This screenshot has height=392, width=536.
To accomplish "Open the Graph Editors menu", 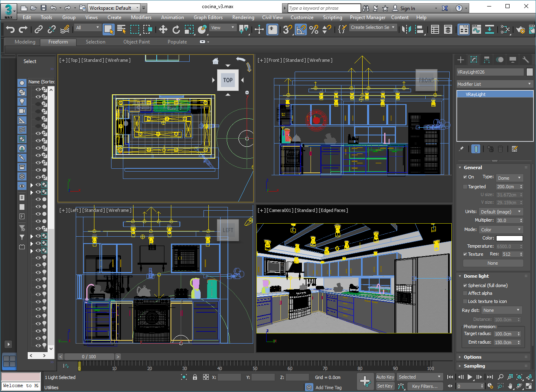I will 208,17.
